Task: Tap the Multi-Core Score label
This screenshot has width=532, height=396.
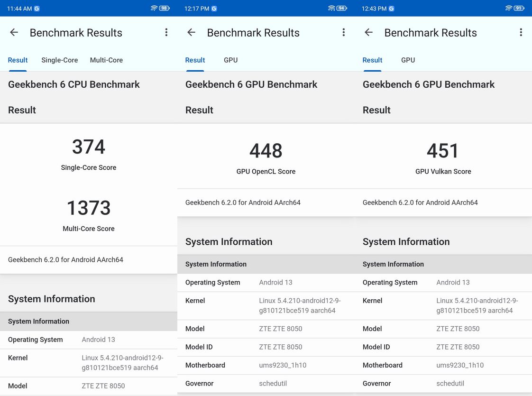Action: pos(89,229)
